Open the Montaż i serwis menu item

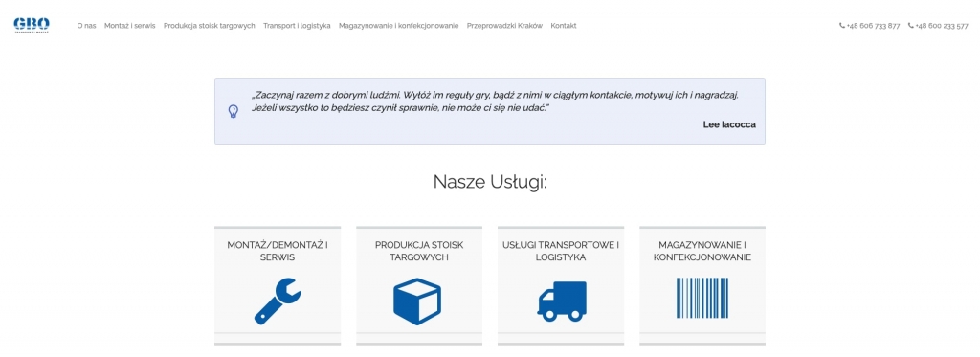pos(130,26)
